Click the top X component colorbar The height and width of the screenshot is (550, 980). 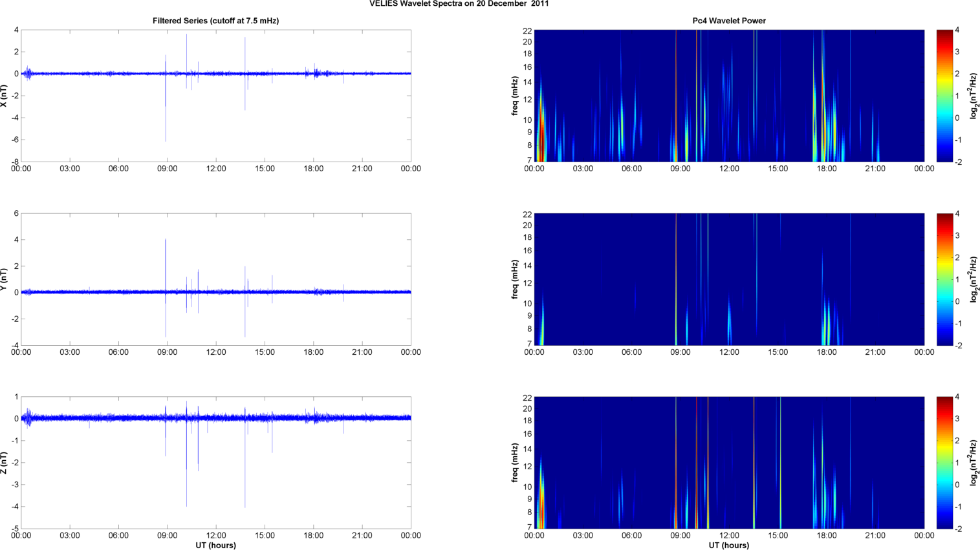944,96
